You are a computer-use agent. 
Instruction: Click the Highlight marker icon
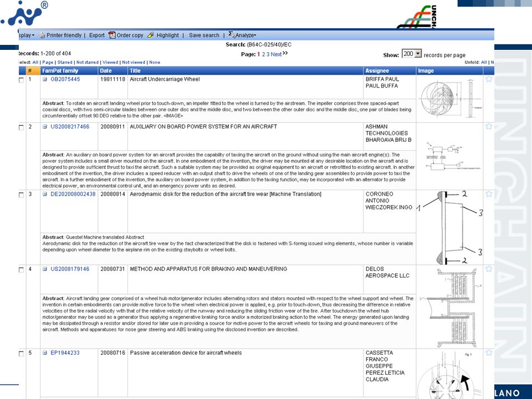point(151,34)
